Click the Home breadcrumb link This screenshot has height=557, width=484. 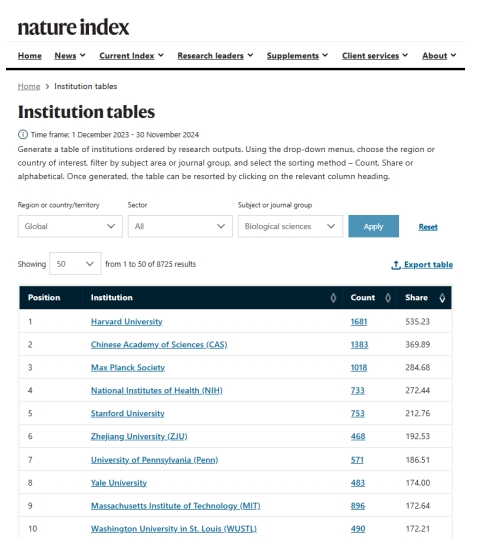[x=29, y=86]
